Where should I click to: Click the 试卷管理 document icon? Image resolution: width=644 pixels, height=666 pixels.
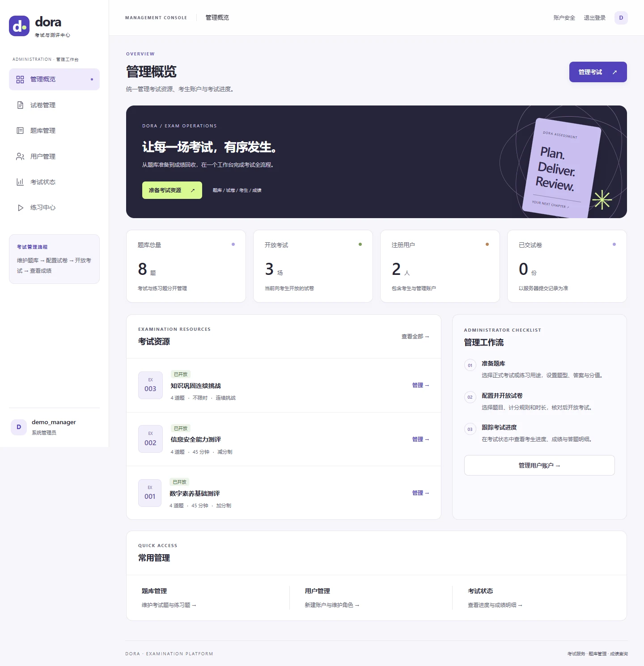point(20,105)
